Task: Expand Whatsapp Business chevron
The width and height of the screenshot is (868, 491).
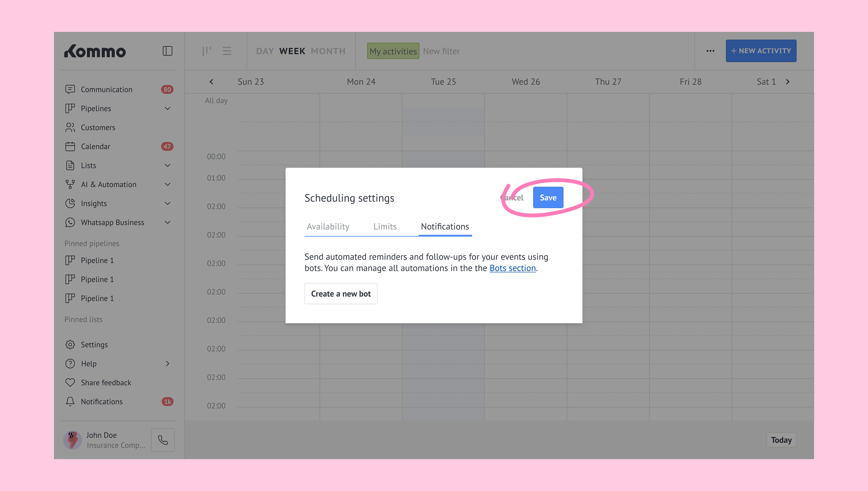Action: [168, 223]
